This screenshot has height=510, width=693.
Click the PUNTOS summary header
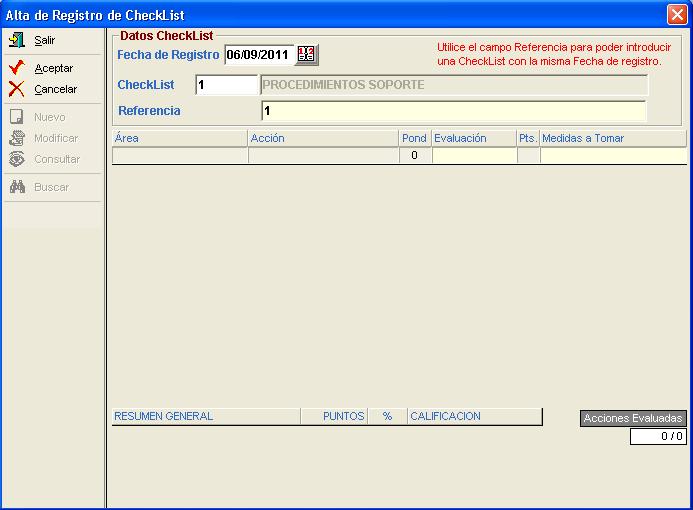[x=334, y=416]
